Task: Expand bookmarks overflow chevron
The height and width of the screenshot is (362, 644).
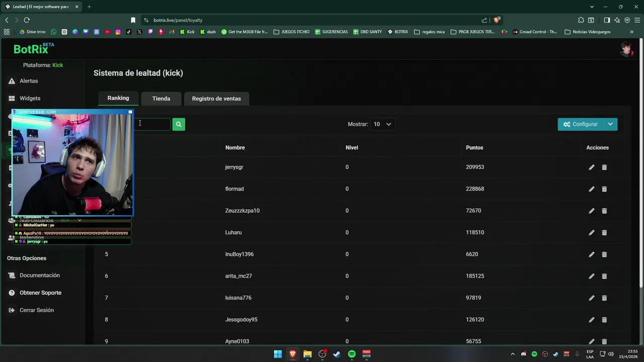Action: pyautogui.click(x=631, y=32)
